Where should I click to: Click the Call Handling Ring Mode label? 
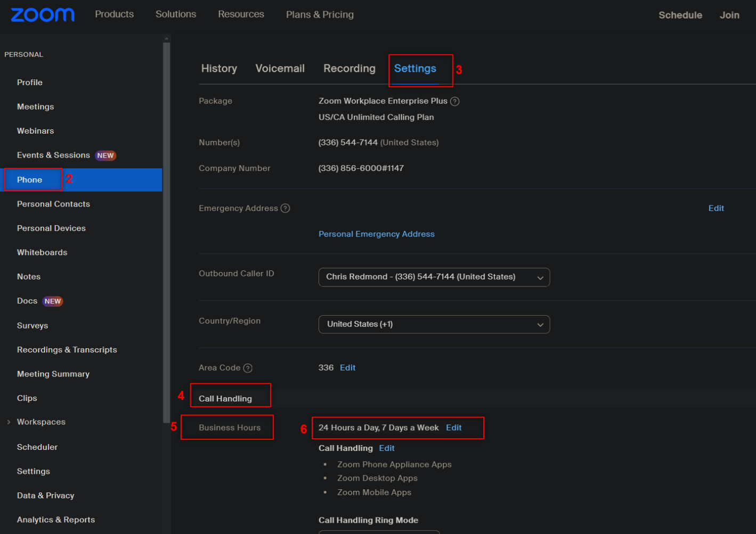point(368,521)
